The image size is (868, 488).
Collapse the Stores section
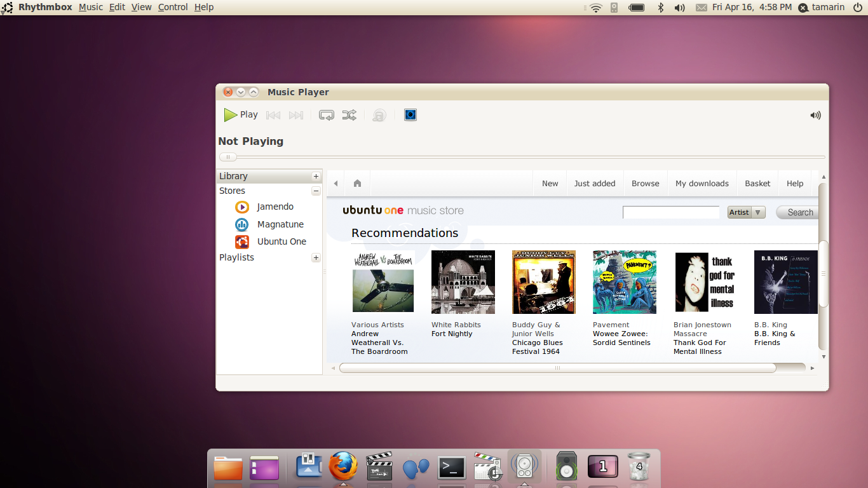tap(316, 191)
